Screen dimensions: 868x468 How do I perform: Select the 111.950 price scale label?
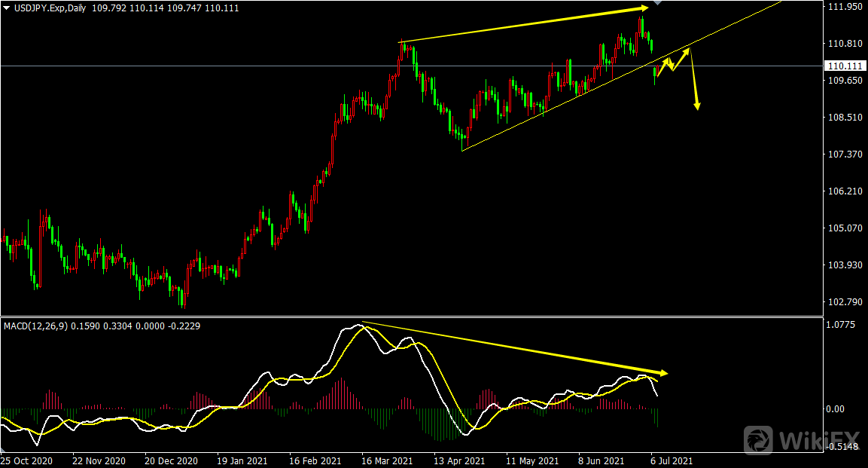click(844, 7)
